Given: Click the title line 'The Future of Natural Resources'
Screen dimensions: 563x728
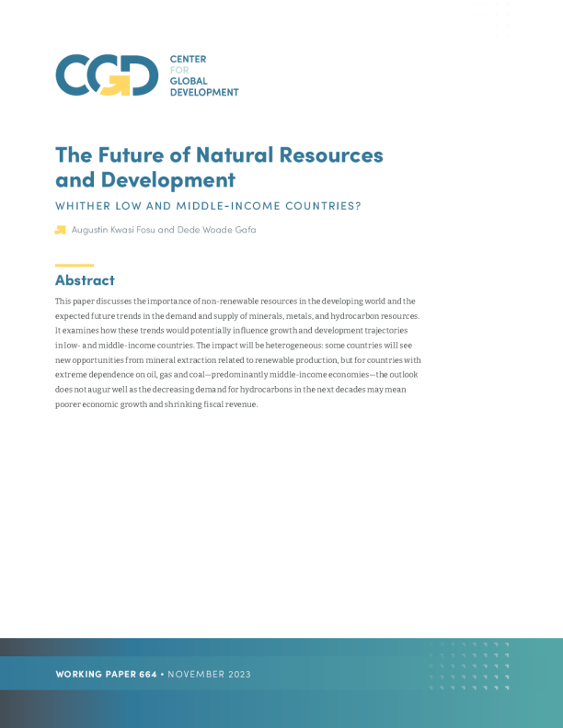Looking at the screenshot, I should (x=219, y=155).
